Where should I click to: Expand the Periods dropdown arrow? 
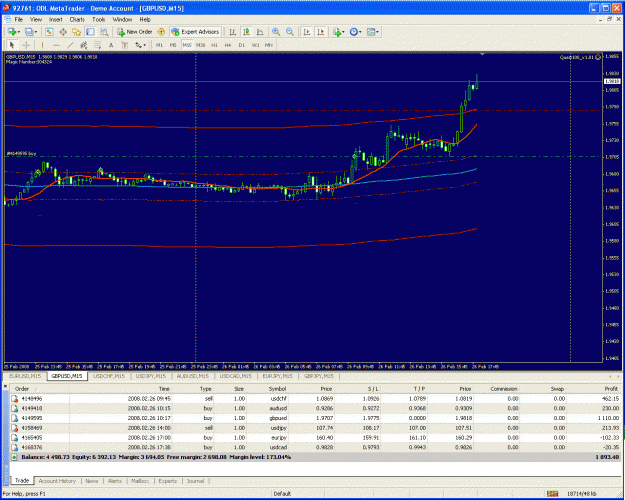click(x=360, y=32)
